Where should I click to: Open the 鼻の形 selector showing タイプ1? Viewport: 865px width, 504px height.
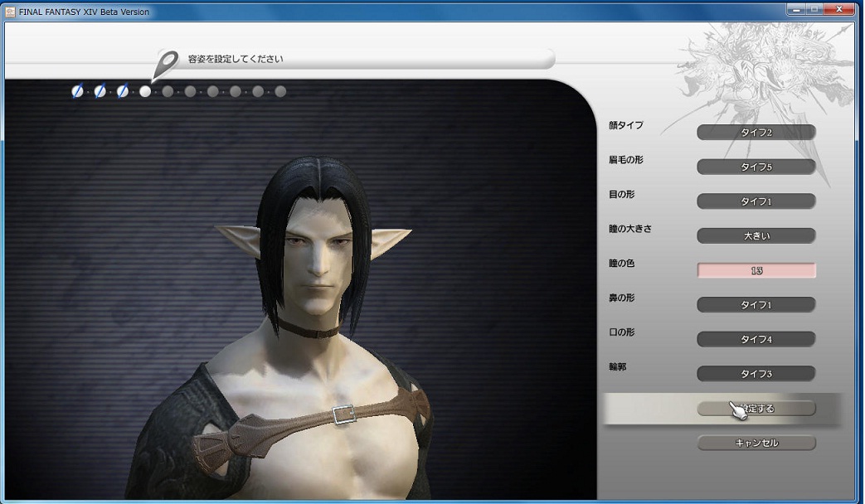756,304
